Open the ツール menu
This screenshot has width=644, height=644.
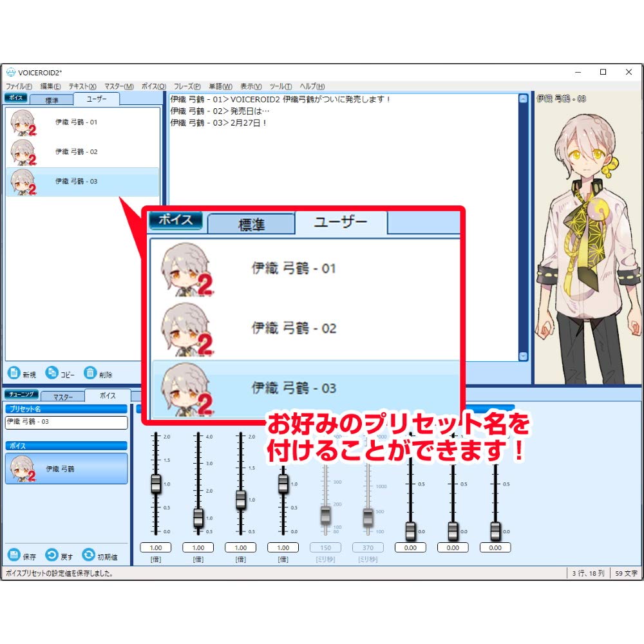pos(280,86)
